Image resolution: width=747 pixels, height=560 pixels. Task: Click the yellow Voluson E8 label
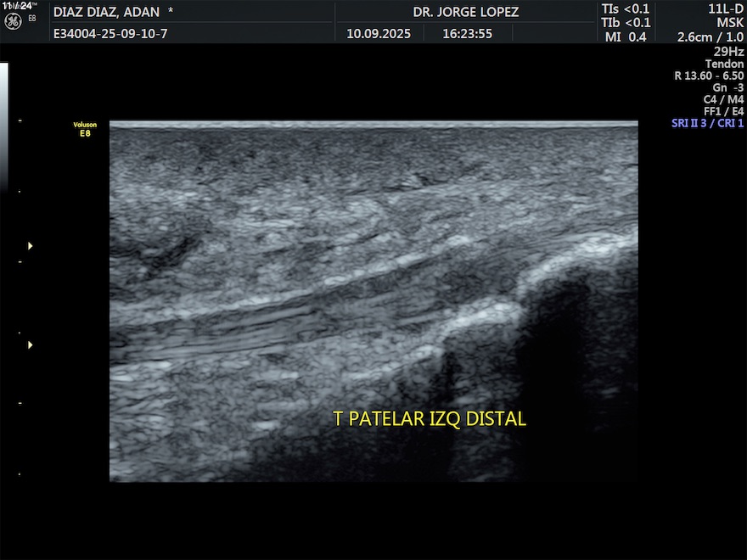[x=85, y=128]
